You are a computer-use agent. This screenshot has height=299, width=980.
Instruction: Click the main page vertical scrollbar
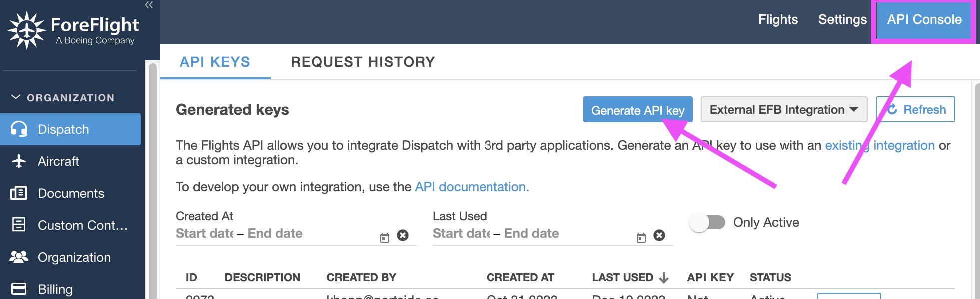[977, 191]
